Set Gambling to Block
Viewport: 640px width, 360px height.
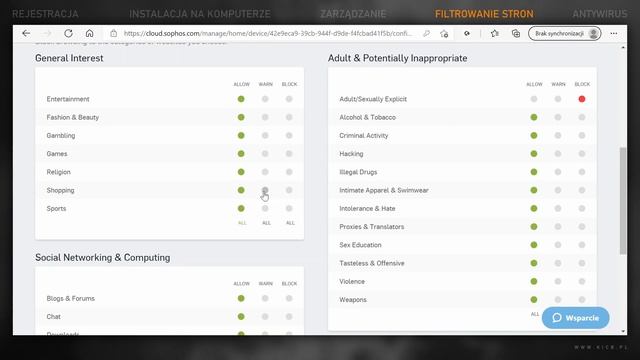289,136
